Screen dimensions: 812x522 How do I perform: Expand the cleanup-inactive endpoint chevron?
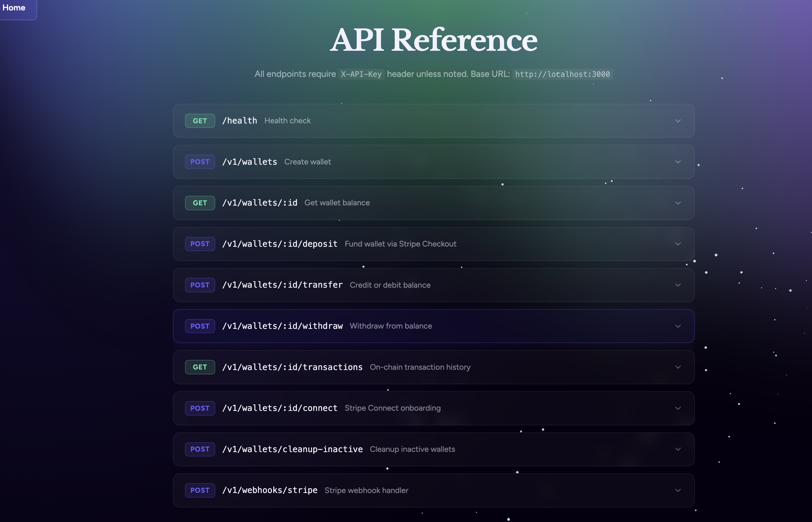pos(678,449)
